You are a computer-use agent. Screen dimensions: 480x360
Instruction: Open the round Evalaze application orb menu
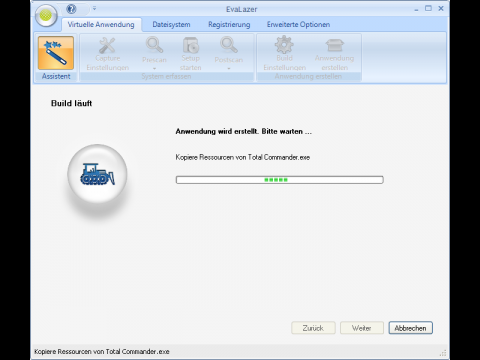(x=46, y=15)
